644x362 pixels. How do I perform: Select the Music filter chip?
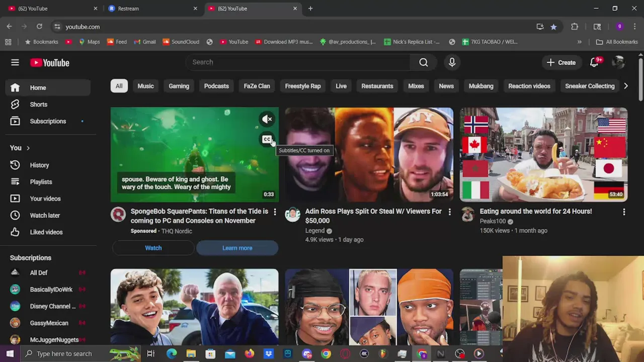145,86
